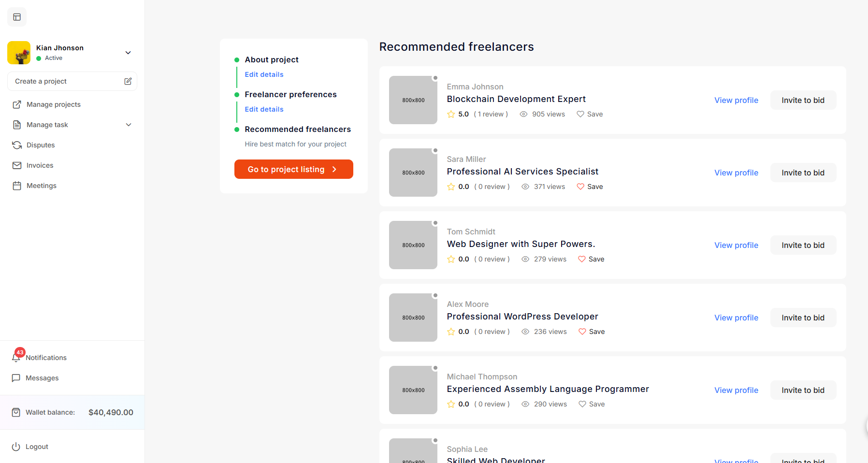The image size is (868, 463).
Task: Click the Create a project edit icon
Action: pos(128,81)
